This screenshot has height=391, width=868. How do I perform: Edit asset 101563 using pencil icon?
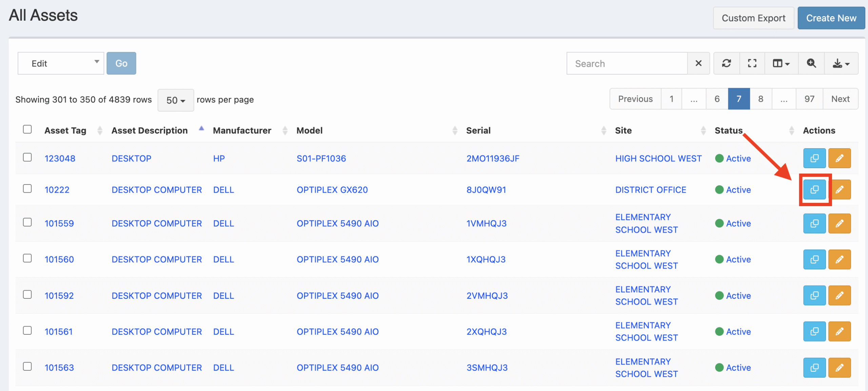coord(839,368)
